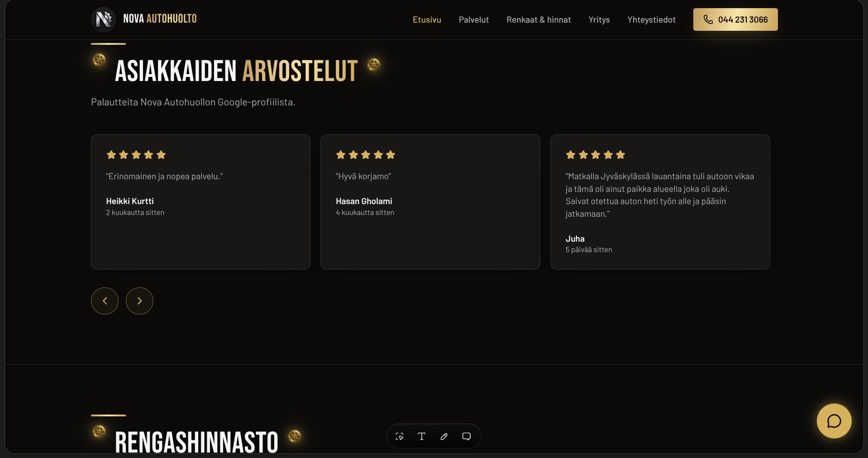Click Hasan Gholami reviewer name
868x458 pixels.
coord(364,201)
